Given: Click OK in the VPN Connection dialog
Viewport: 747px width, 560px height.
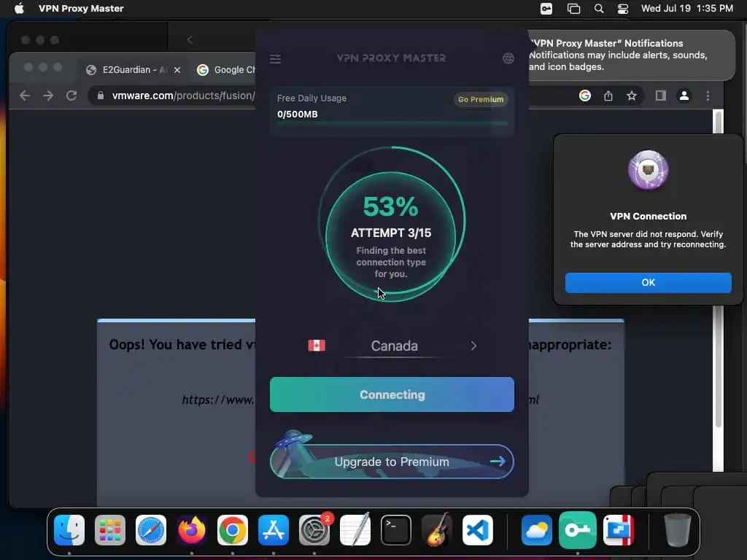Looking at the screenshot, I should (x=648, y=282).
